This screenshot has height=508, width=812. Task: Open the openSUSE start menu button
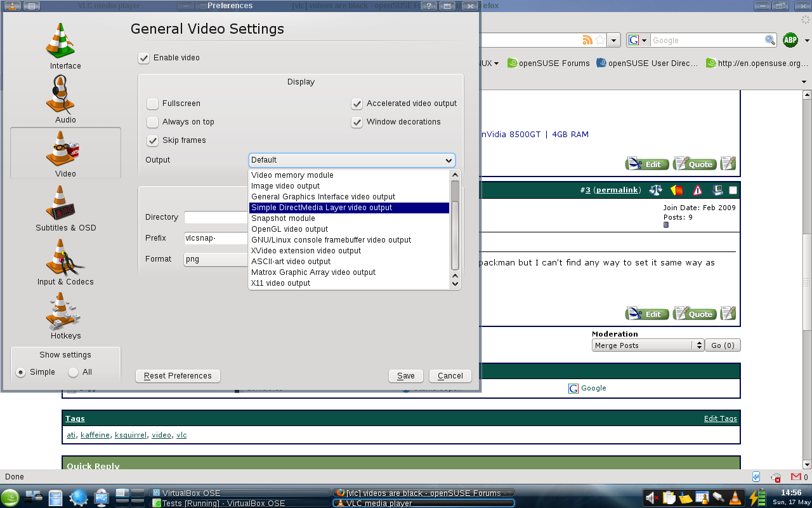[10, 497]
